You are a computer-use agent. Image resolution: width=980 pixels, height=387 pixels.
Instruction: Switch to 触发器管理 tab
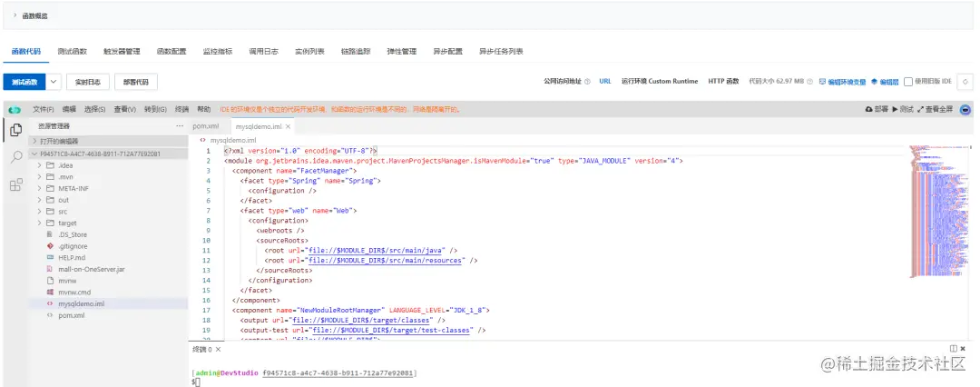coord(122,52)
